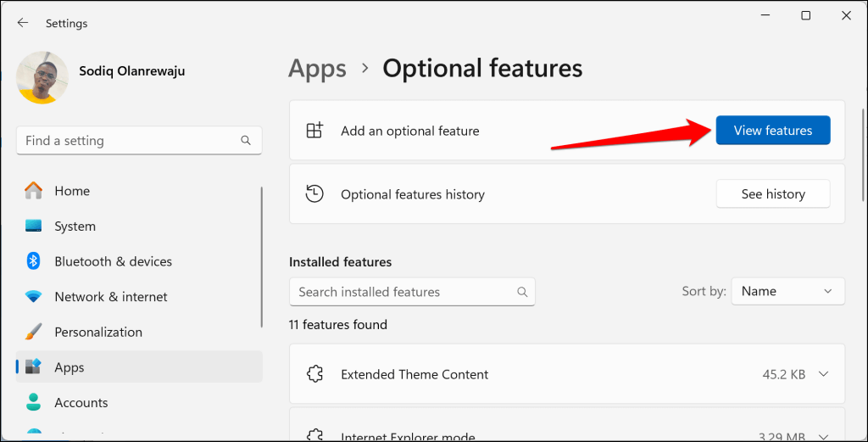Image resolution: width=868 pixels, height=442 pixels.
Task: Click the System monitor icon
Action: tap(34, 227)
